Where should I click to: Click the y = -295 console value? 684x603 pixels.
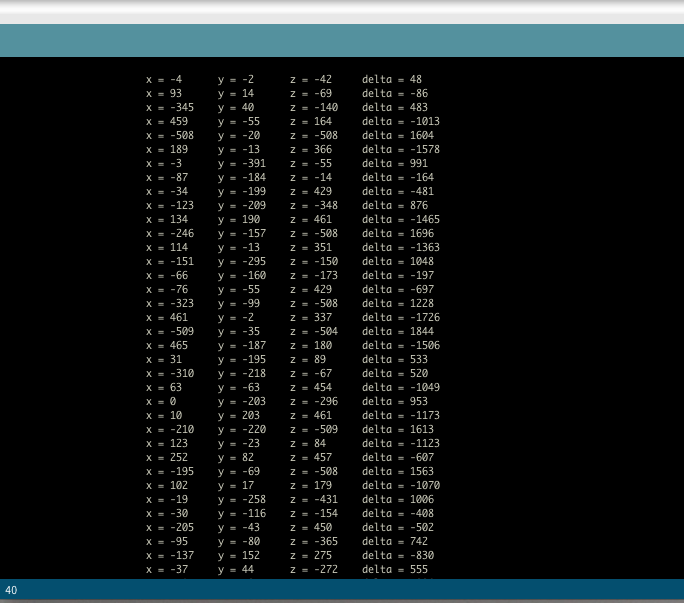[239, 261]
